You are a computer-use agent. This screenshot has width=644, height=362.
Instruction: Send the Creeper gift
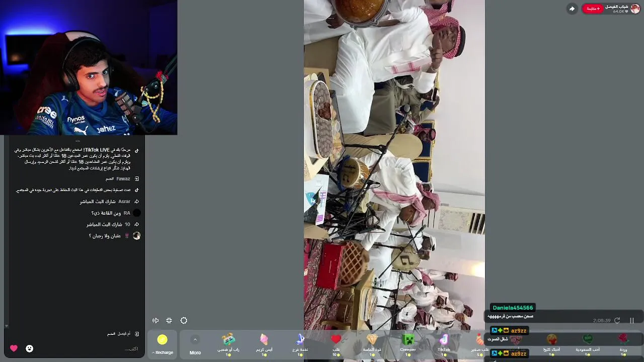(x=408, y=345)
